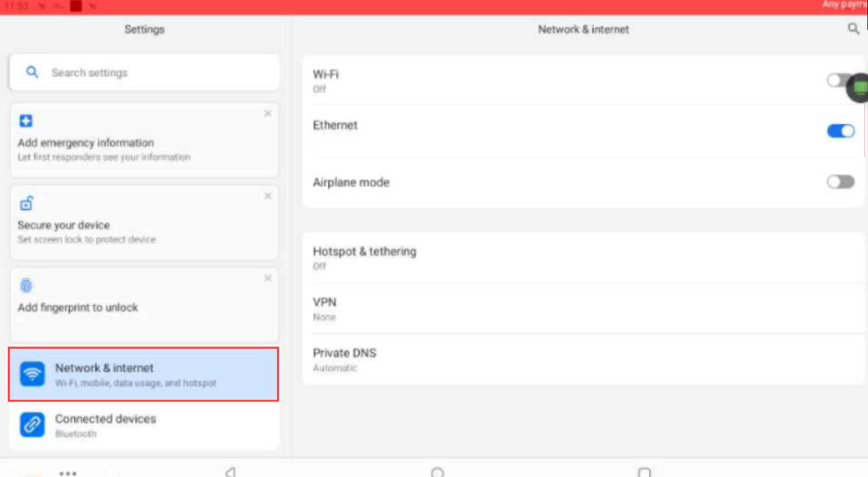Click the green floating bubble icon

click(859, 87)
